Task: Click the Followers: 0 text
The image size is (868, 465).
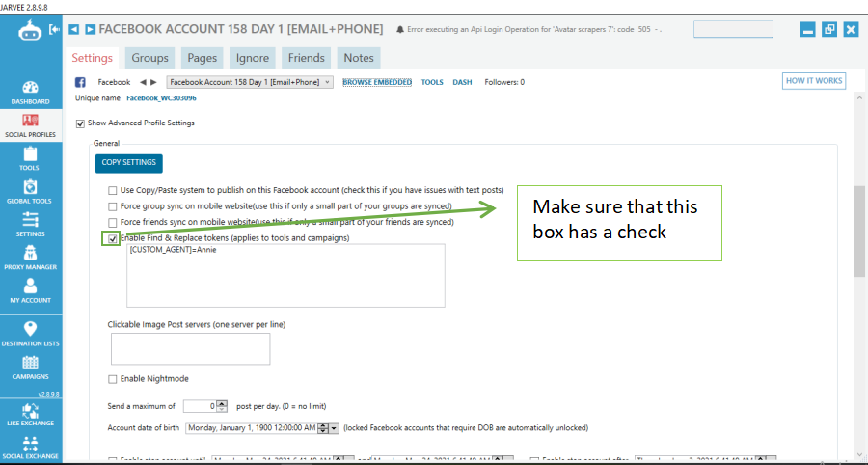Action: pyautogui.click(x=504, y=82)
